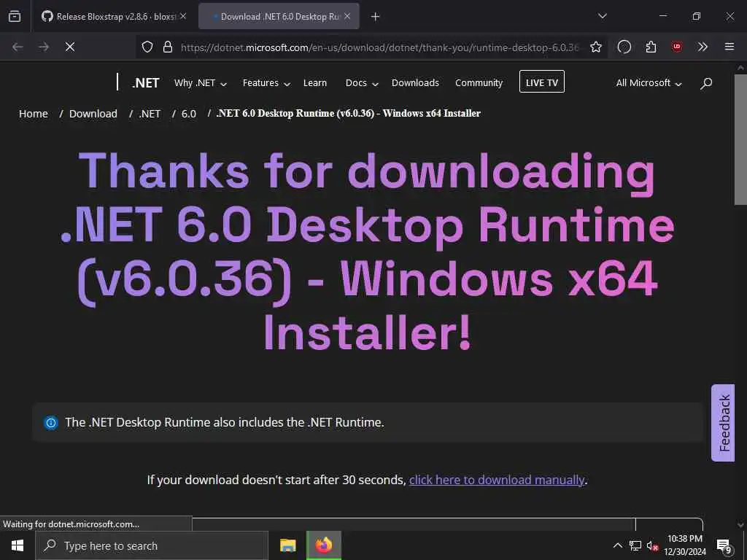This screenshot has width=747, height=560.
Task: Open extensions puzzle piece menu
Action: (x=651, y=47)
